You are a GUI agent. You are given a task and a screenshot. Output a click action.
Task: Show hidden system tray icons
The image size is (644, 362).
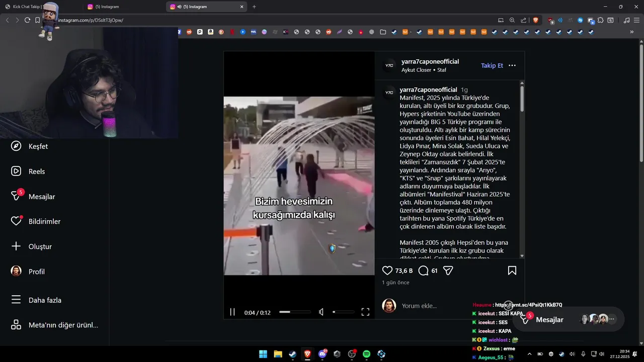pos(529,354)
